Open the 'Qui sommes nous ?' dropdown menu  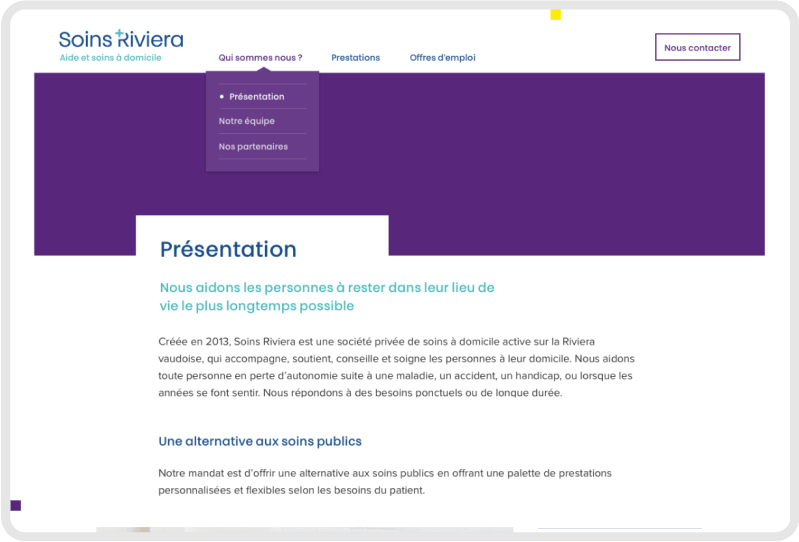click(260, 58)
